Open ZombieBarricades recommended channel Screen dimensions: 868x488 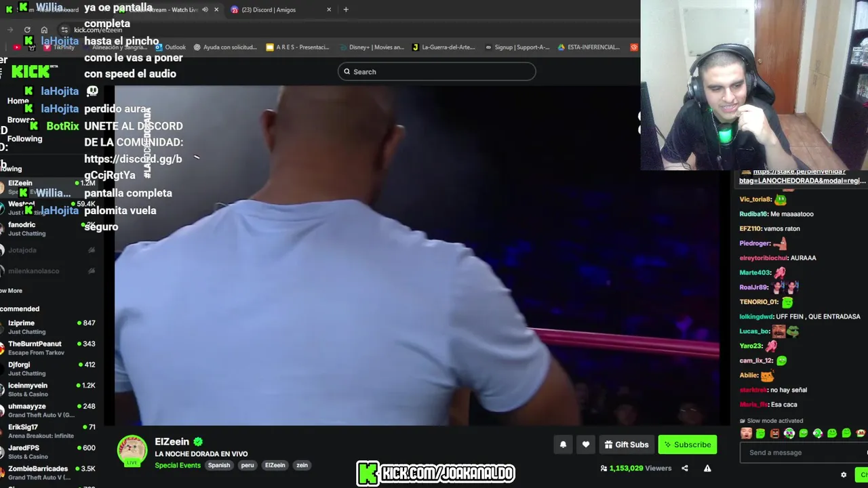[x=47, y=473]
